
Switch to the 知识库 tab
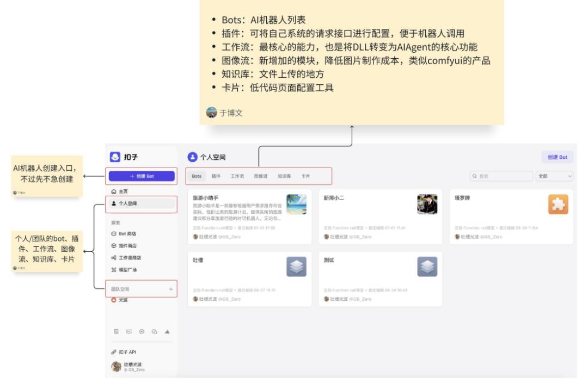284,176
